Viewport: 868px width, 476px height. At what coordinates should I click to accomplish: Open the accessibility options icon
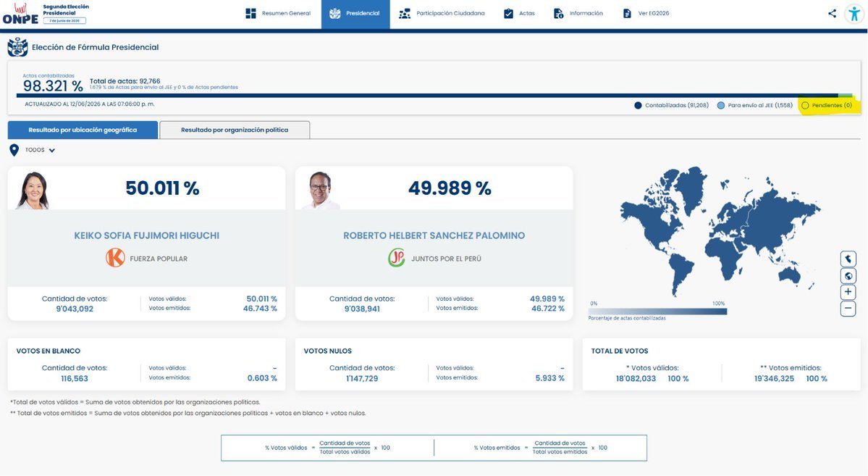(854, 14)
